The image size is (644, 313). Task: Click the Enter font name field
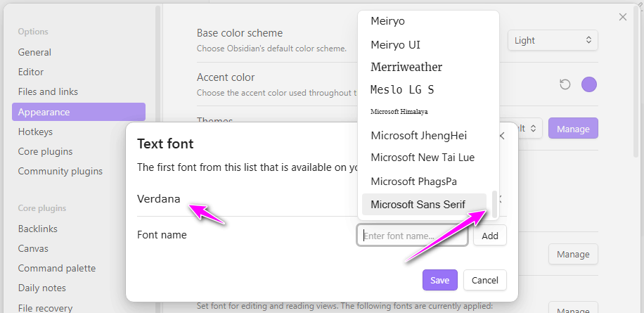coord(413,236)
